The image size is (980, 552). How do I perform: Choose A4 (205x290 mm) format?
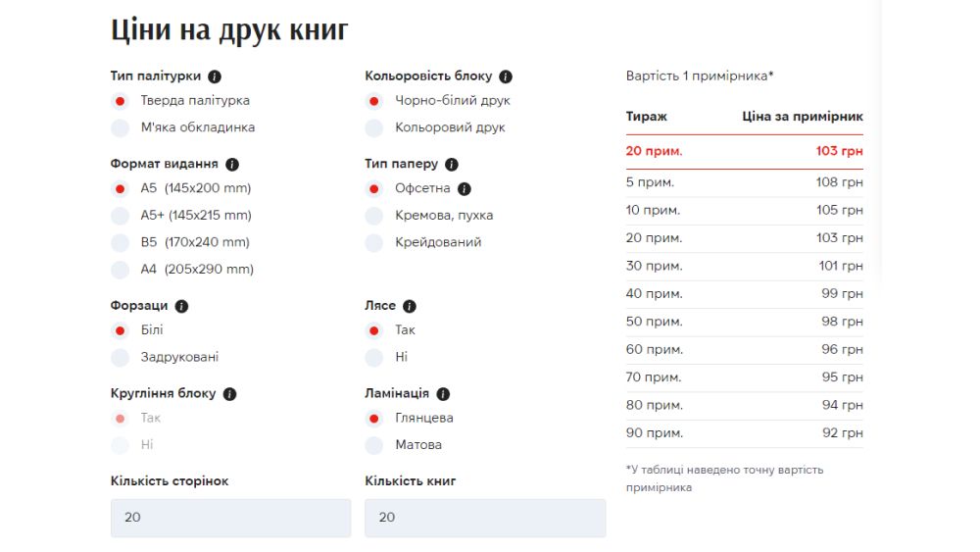[121, 270]
